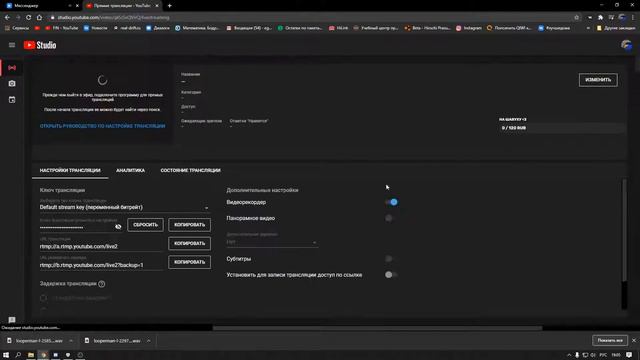Viewport: 640px width, 360px height.
Task: Open File Explorer from taskbar
Action: coord(31,355)
